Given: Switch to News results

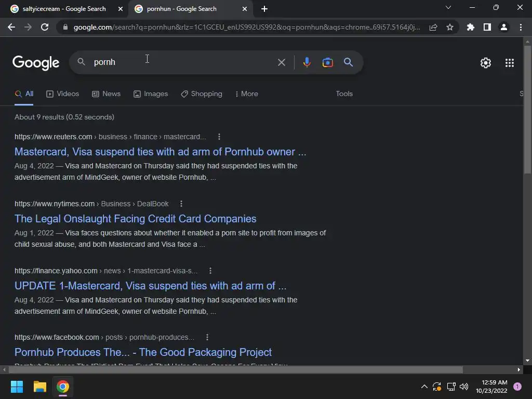Looking at the screenshot, I should point(106,94).
